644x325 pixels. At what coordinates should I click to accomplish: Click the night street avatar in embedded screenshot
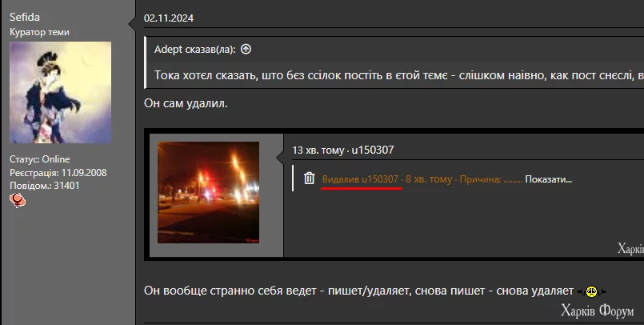[x=208, y=192]
